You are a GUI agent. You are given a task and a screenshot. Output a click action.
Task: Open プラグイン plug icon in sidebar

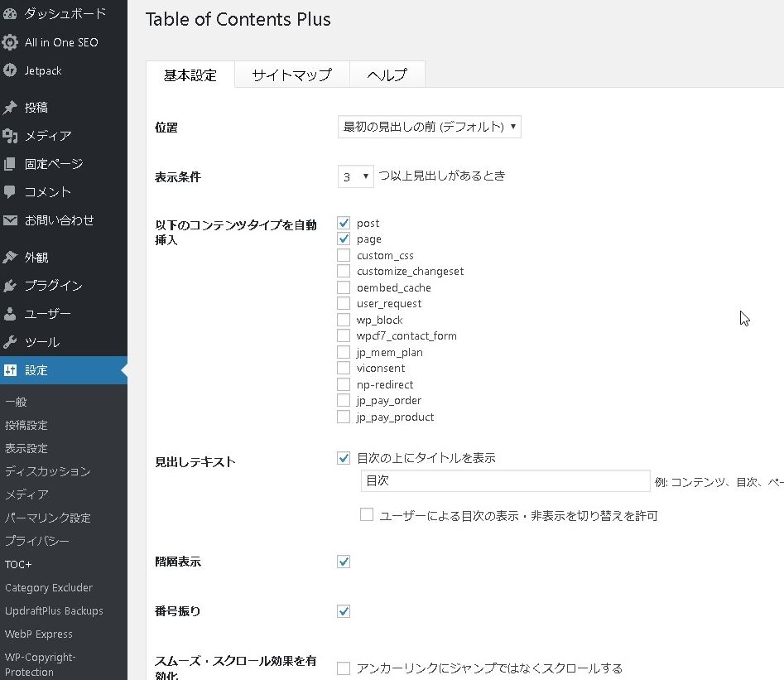(x=10, y=286)
